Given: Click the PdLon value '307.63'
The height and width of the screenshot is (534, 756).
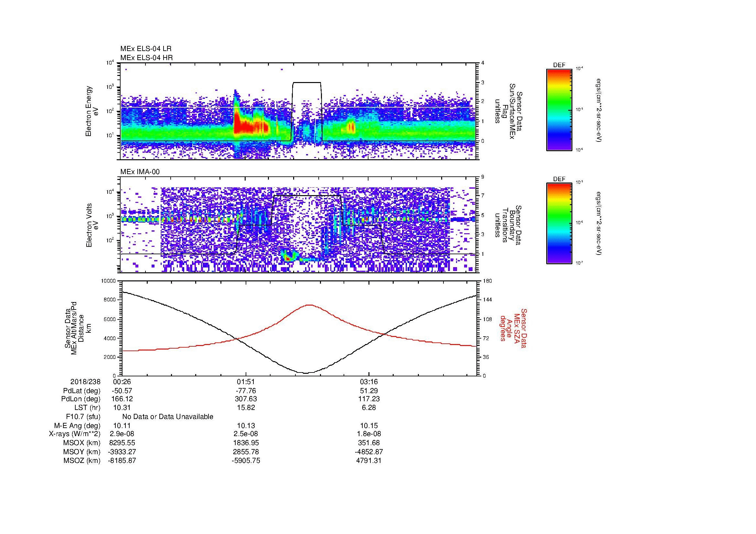Looking at the screenshot, I should [x=246, y=399].
